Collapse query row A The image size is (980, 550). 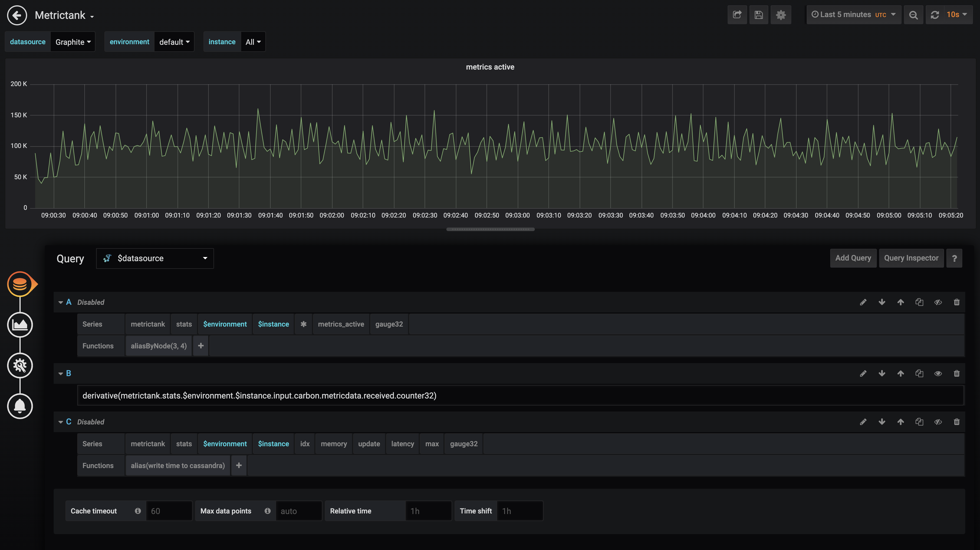click(x=61, y=302)
